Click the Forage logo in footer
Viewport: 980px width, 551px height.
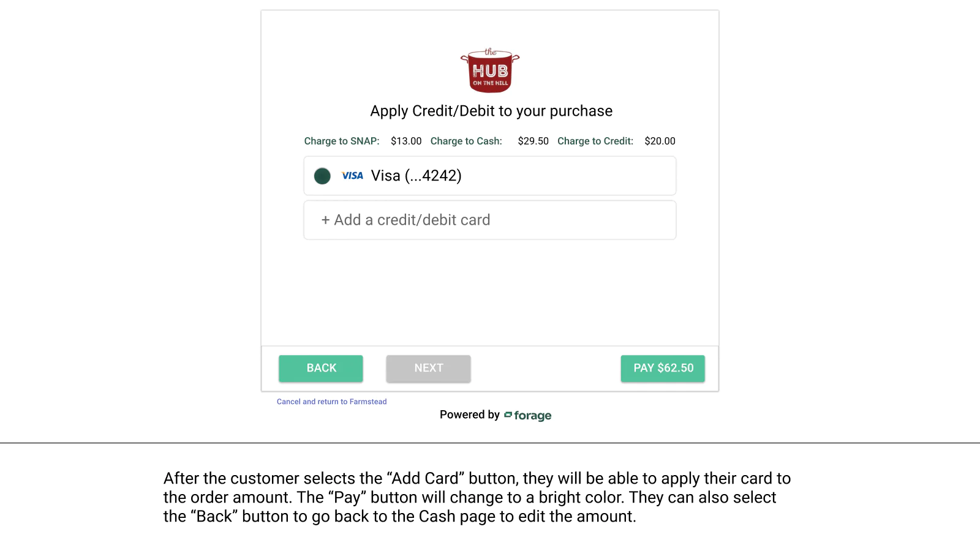tap(528, 416)
